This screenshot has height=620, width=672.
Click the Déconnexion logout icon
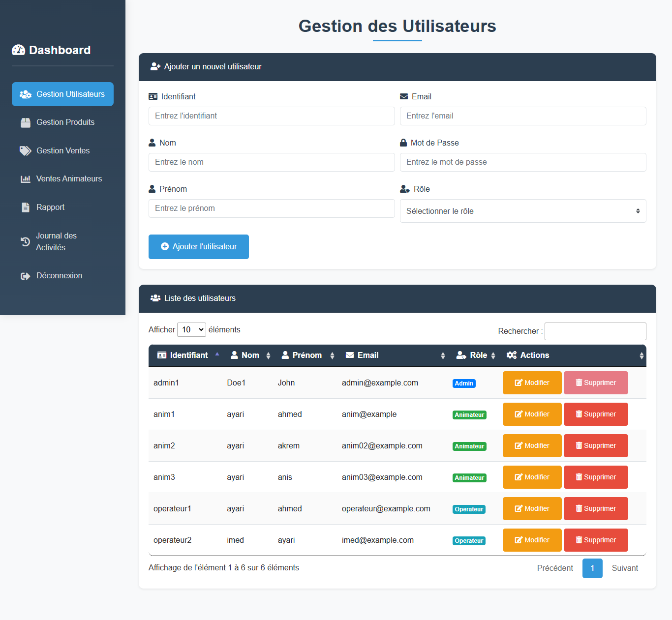(x=26, y=276)
